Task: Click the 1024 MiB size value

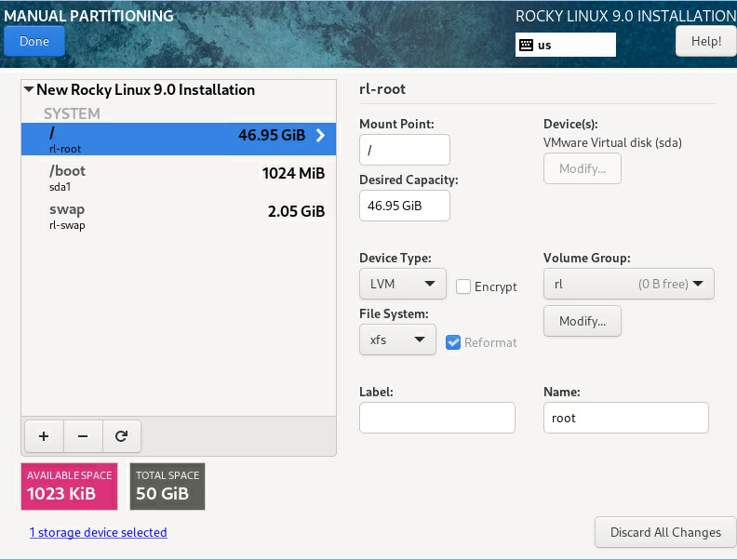Action: coord(293,173)
